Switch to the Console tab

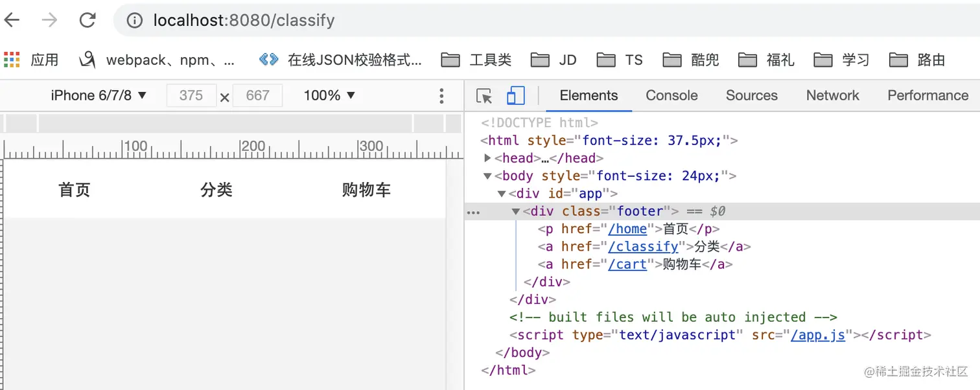pyautogui.click(x=671, y=95)
